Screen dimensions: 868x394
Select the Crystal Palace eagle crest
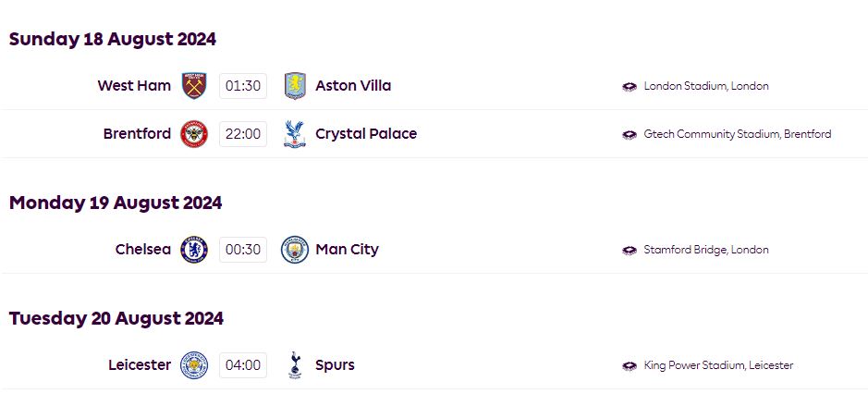pyautogui.click(x=294, y=134)
